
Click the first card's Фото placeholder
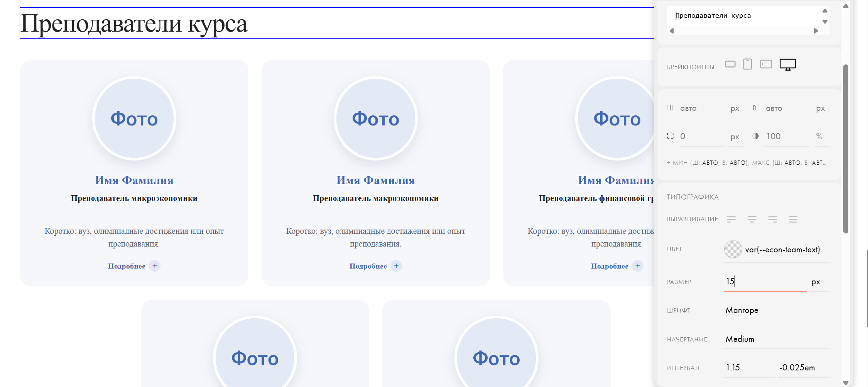(134, 118)
